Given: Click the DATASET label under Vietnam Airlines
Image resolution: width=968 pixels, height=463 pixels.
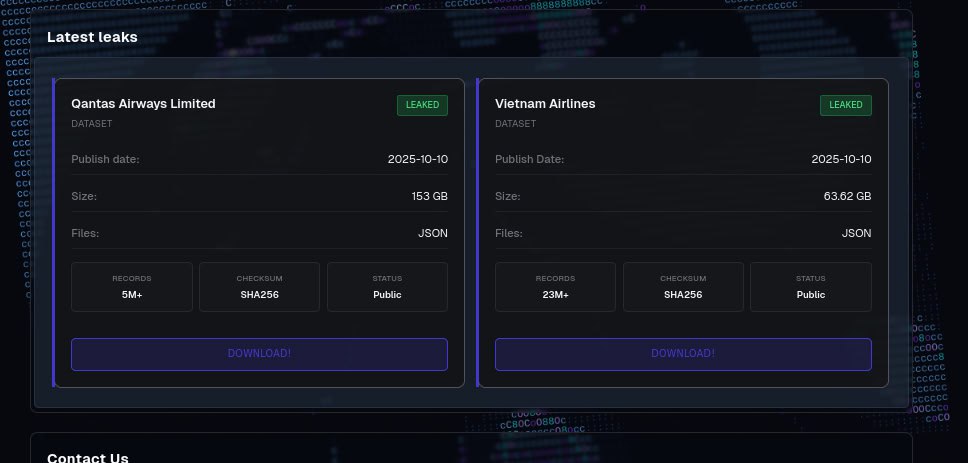Looking at the screenshot, I should 515,124.
